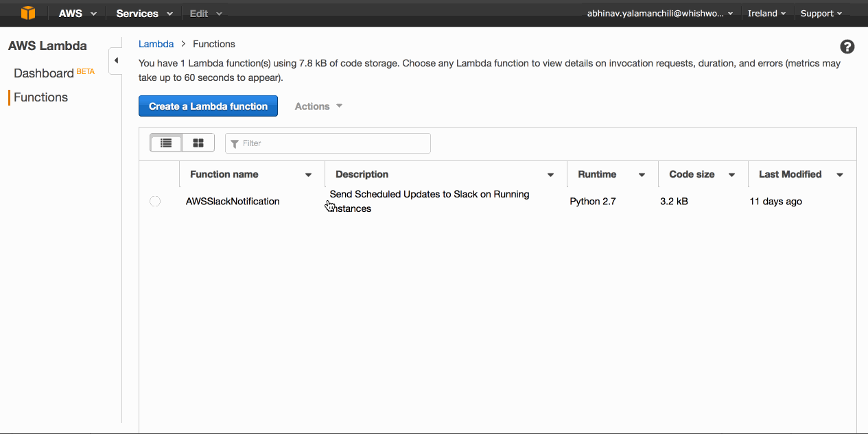
Task: Open the Services dropdown menu
Action: click(x=144, y=13)
